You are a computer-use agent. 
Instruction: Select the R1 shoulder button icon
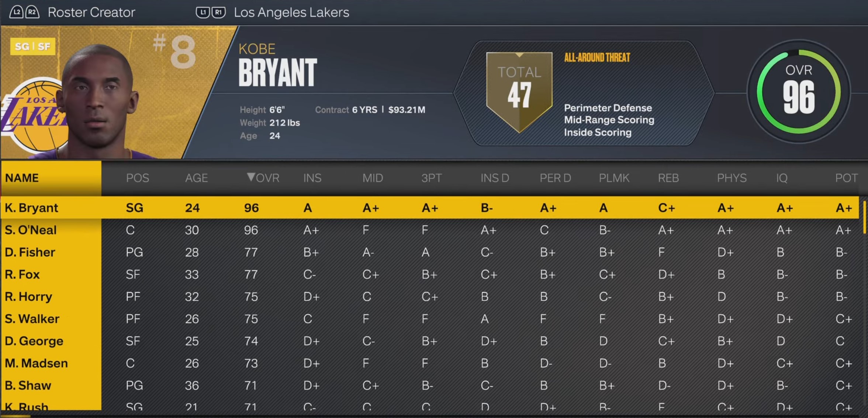coord(218,11)
